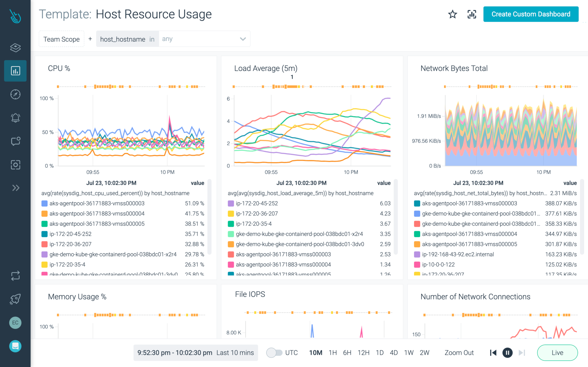Screen dimensions: 588x367
Task: Pause the live dashboard playback
Action: 507,353
